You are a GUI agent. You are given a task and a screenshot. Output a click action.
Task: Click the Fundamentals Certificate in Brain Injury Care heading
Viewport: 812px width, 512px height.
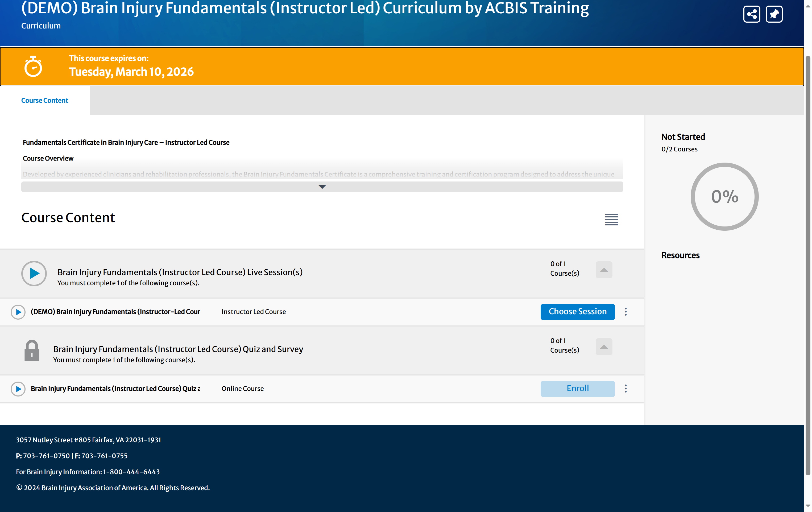pos(126,143)
